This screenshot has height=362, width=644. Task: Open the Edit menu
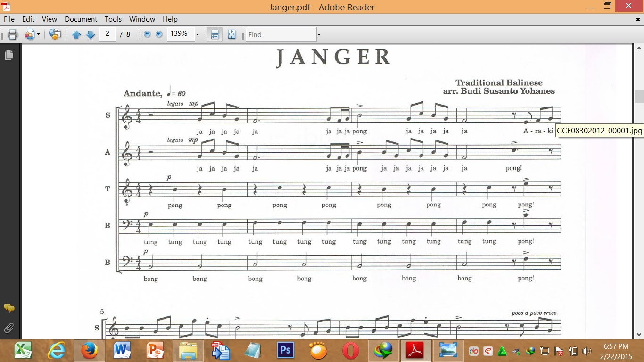pyautogui.click(x=28, y=19)
